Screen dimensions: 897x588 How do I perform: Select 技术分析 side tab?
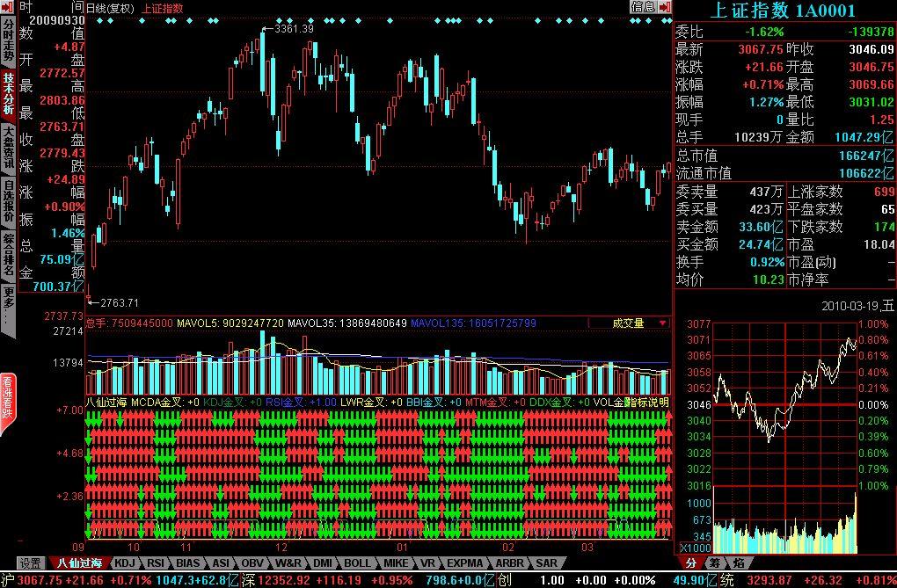[8, 94]
